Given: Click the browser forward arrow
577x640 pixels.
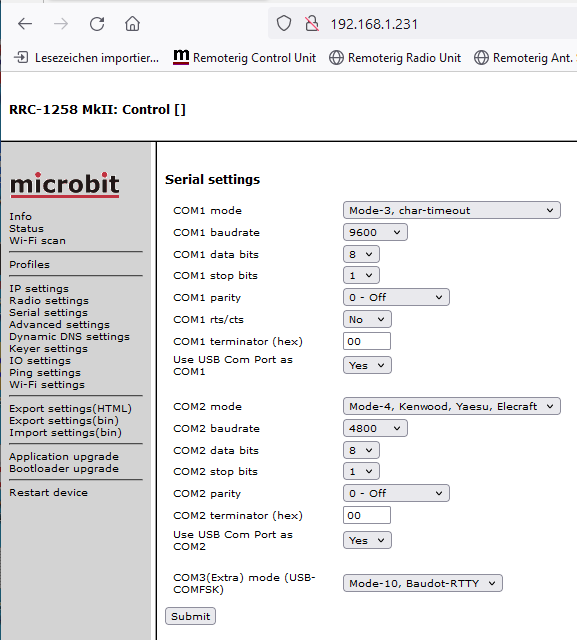Looking at the screenshot, I should coord(61,24).
